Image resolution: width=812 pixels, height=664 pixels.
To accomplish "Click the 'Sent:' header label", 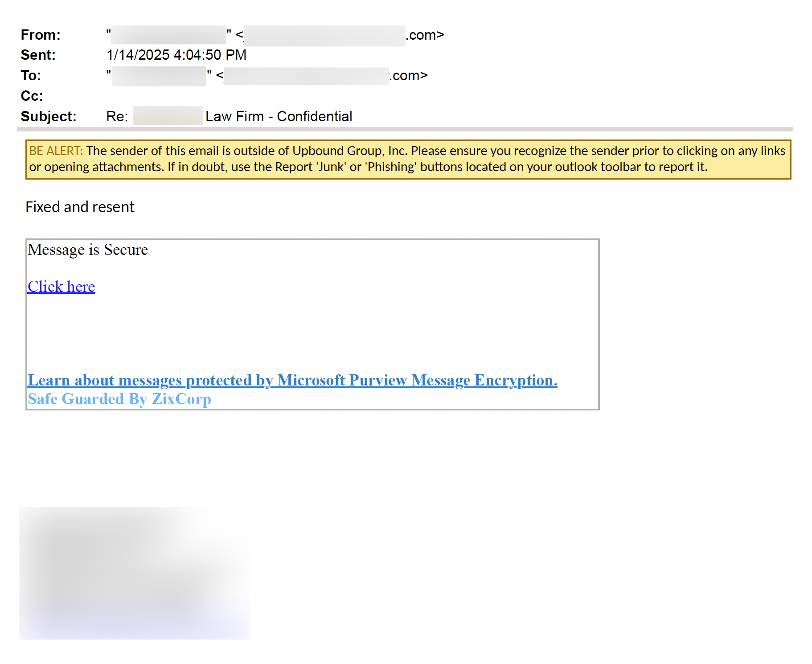I will (x=38, y=55).
